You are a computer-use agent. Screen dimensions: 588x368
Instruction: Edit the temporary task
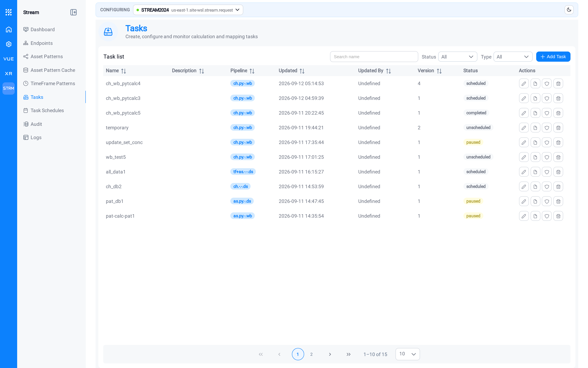(x=524, y=128)
